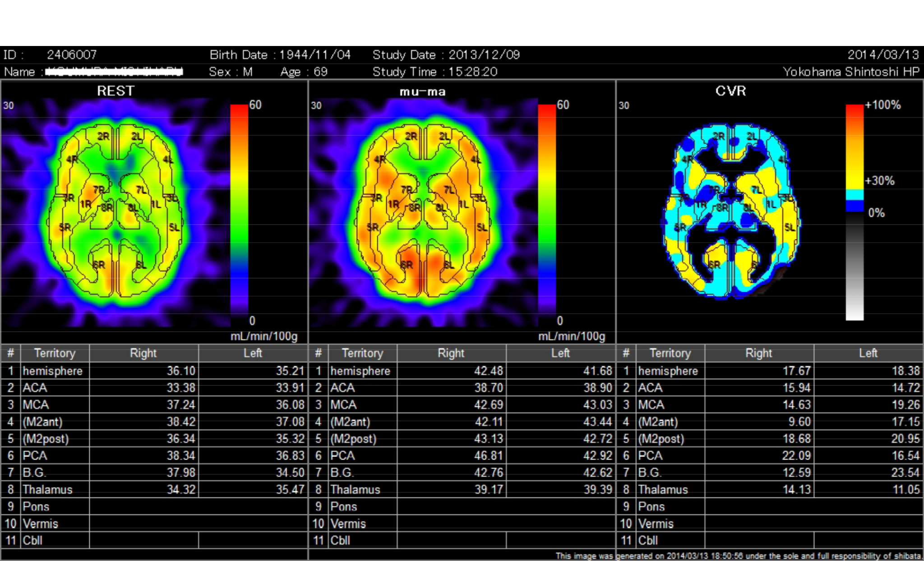This screenshot has height=561, width=924.
Task: Click the Study Date field 2013/12/09
Action: click(x=484, y=55)
